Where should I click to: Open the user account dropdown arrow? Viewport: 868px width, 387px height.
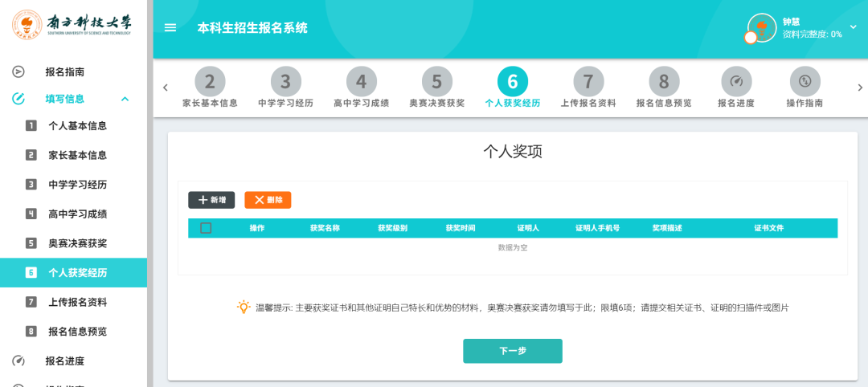853,27
